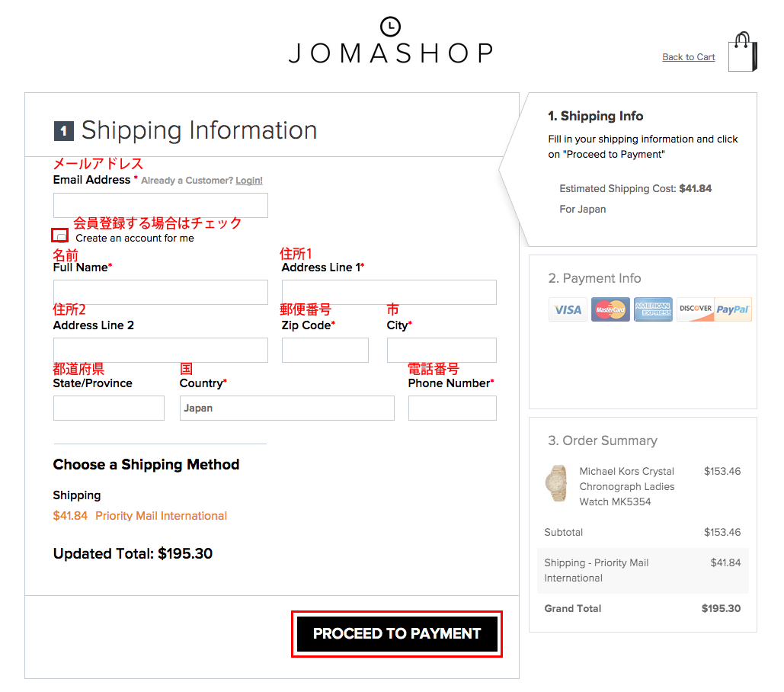Select the Visa card icon
Screen dimensions: 784x692
pos(568,309)
